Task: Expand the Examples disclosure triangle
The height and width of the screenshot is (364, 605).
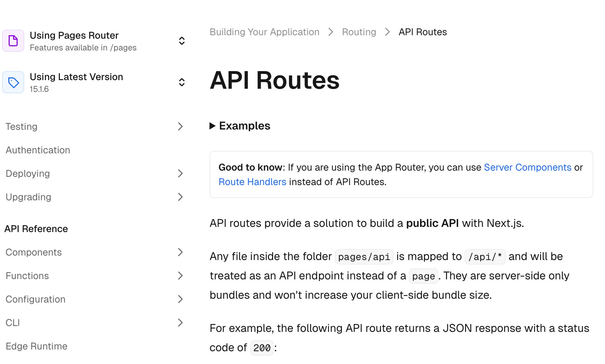Action: click(213, 126)
